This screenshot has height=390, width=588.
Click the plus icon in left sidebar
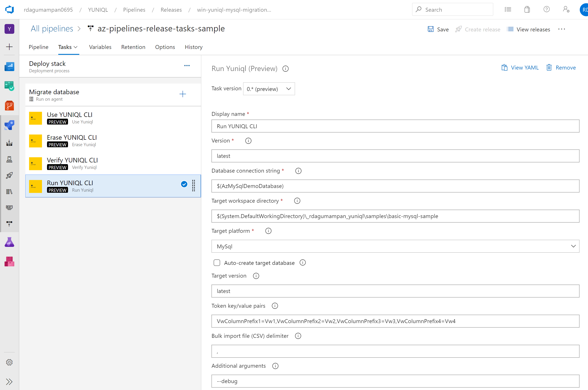click(x=10, y=47)
